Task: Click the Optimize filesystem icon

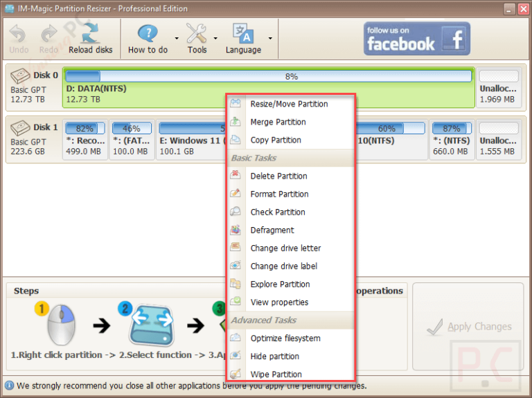Action: [236, 338]
